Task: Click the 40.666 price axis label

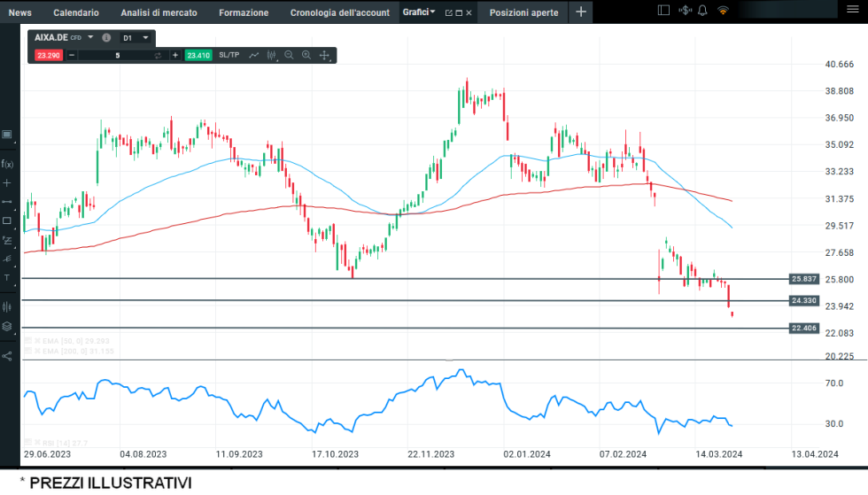Action: (840, 65)
